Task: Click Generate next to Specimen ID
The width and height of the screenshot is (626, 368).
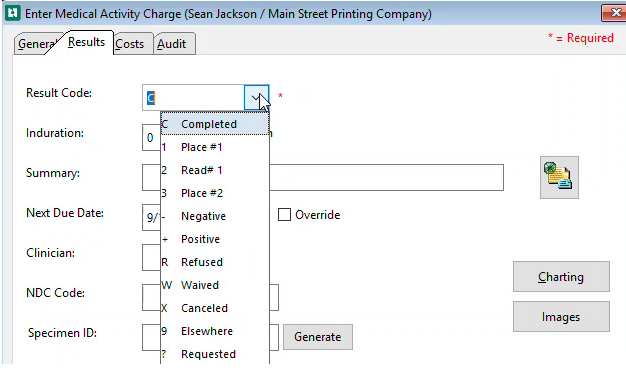Action: coord(318,337)
